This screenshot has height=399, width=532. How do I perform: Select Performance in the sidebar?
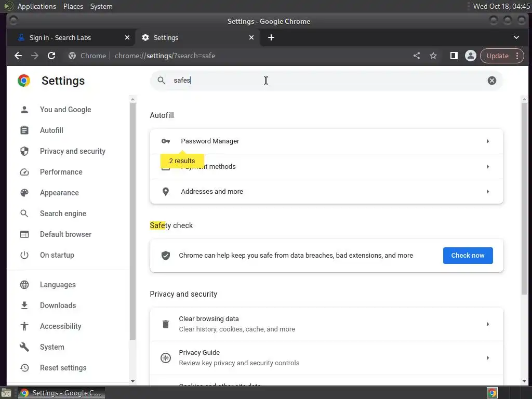coord(61,171)
